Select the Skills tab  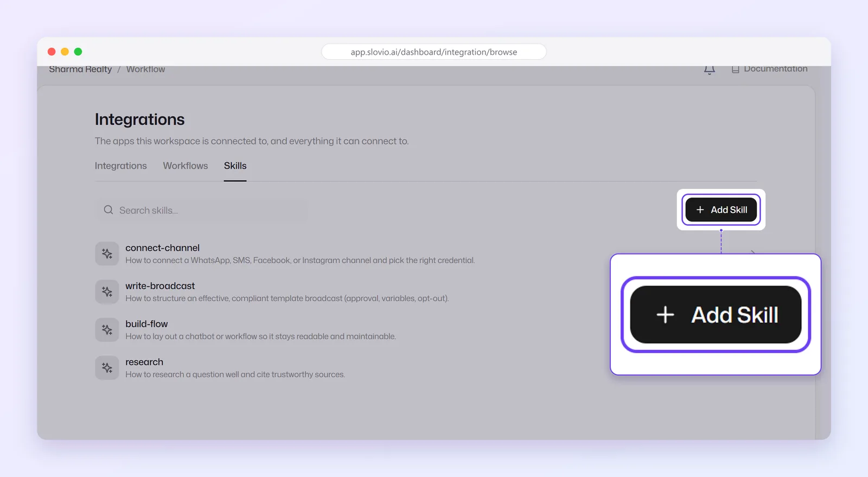point(235,166)
